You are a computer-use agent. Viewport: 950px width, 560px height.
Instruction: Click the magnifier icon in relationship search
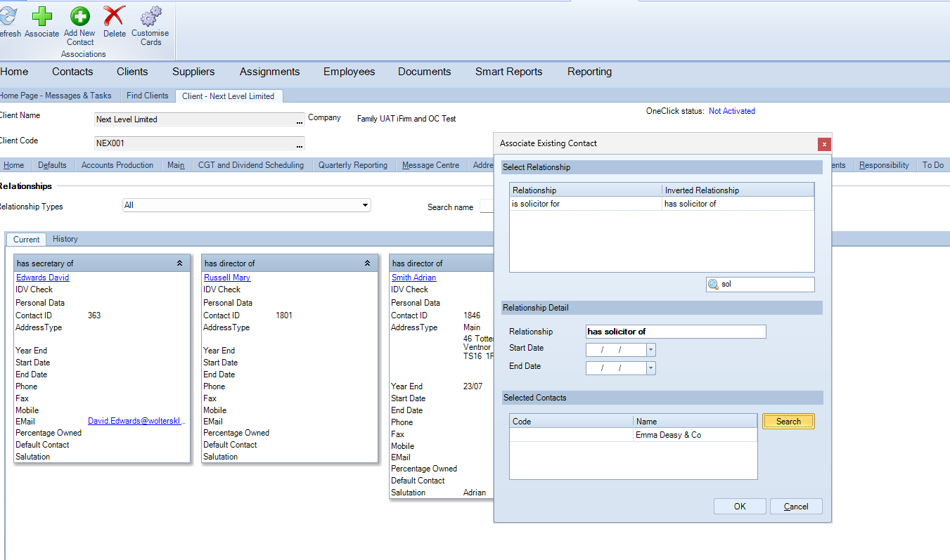tap(713, 285)
